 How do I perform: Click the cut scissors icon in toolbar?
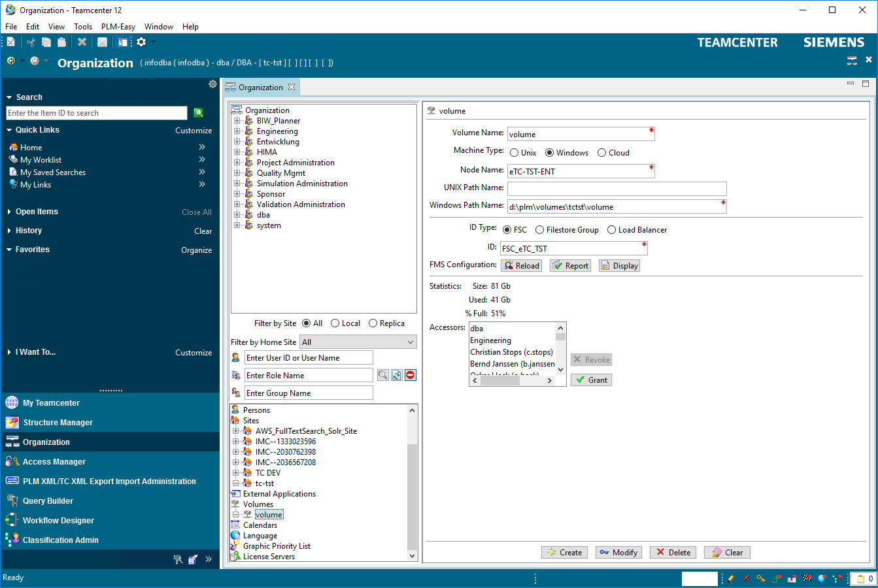pos(31,42)
